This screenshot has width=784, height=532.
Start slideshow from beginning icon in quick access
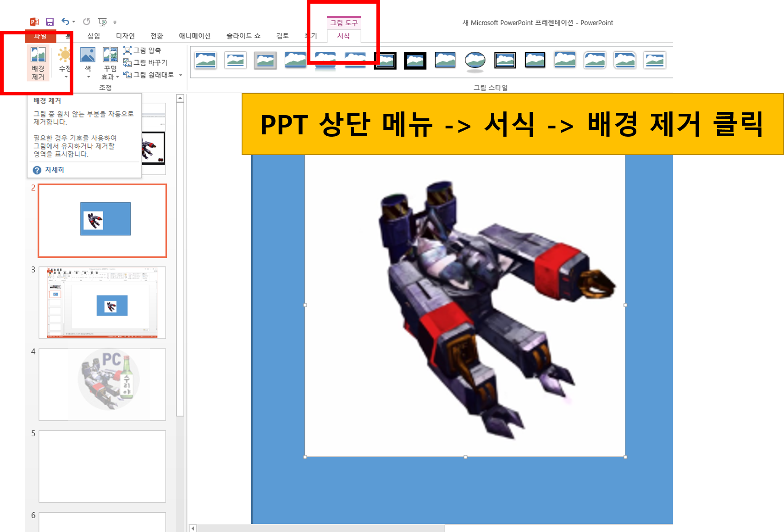tap(103, 22)
